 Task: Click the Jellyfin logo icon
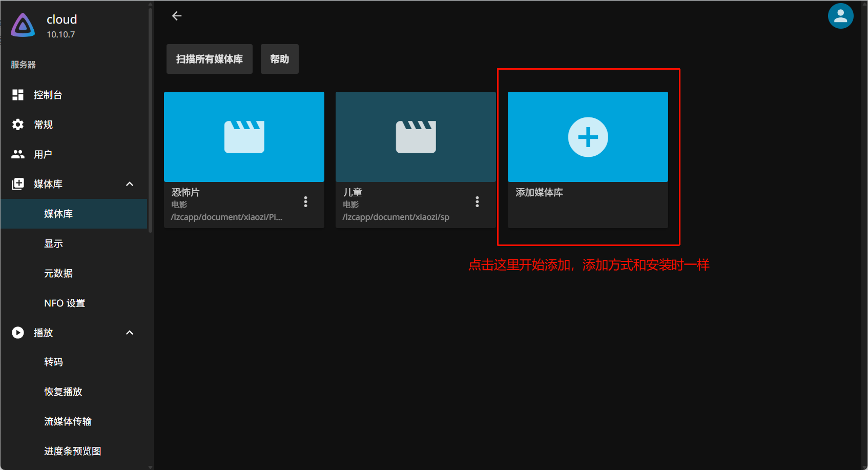[23, 25]
